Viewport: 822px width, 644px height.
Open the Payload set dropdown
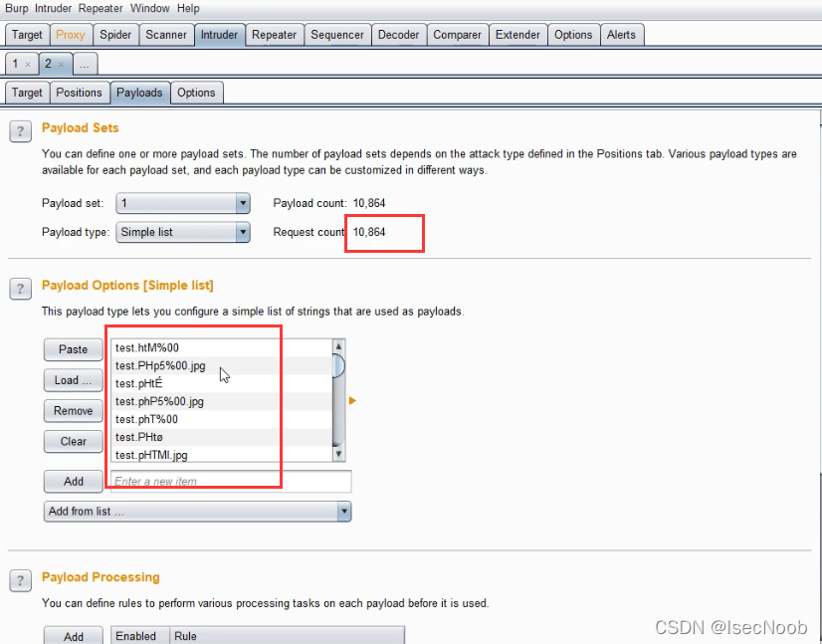(182, 203)
